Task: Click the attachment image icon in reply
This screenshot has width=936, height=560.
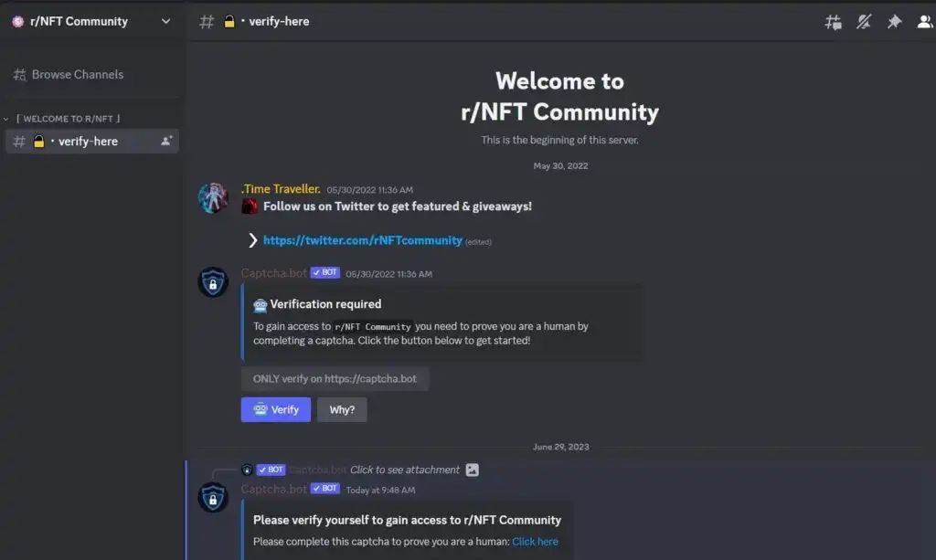Action: [x=473, y=470]
